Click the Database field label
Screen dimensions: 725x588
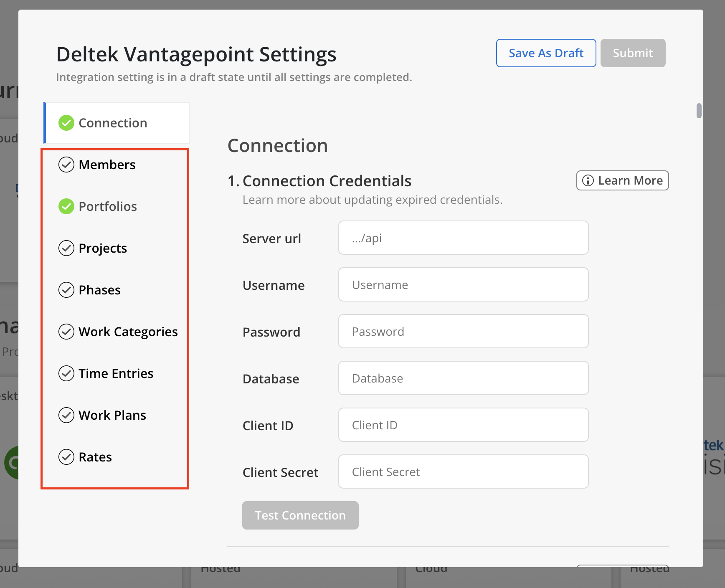click(x=271, y=379)
